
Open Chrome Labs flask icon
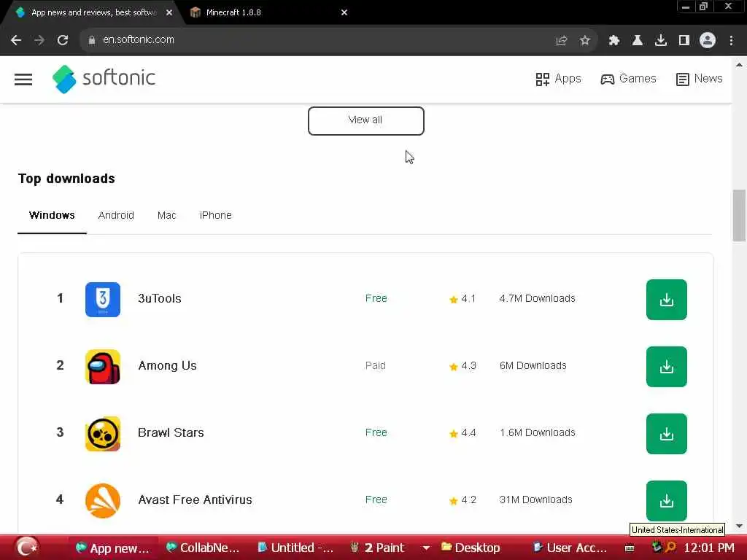(637, 41)
